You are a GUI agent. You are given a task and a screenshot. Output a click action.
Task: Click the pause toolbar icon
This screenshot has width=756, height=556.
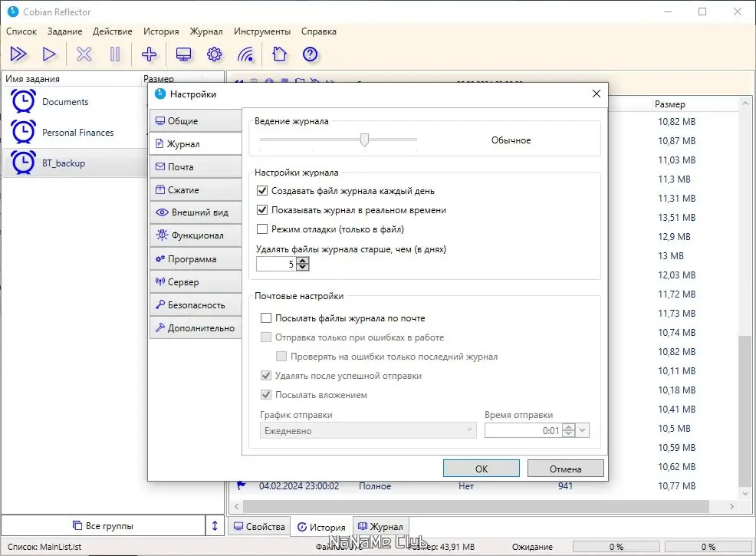pos(115,54)
